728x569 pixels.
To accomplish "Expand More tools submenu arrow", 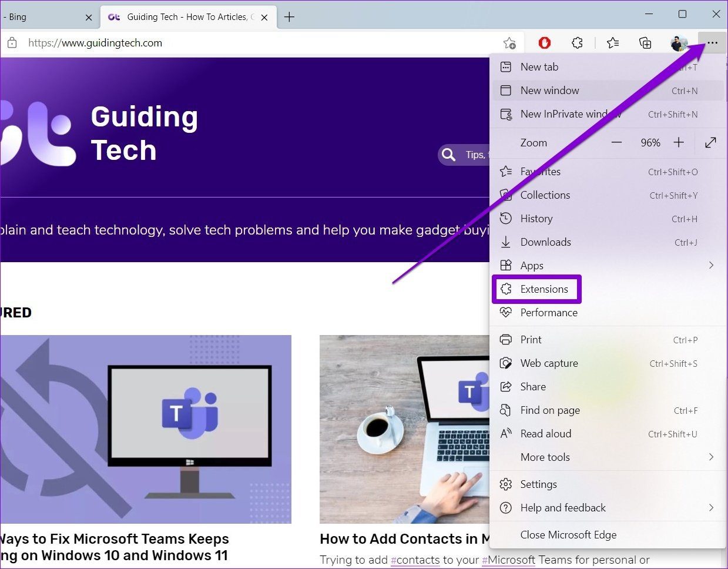I will [711, 457].
